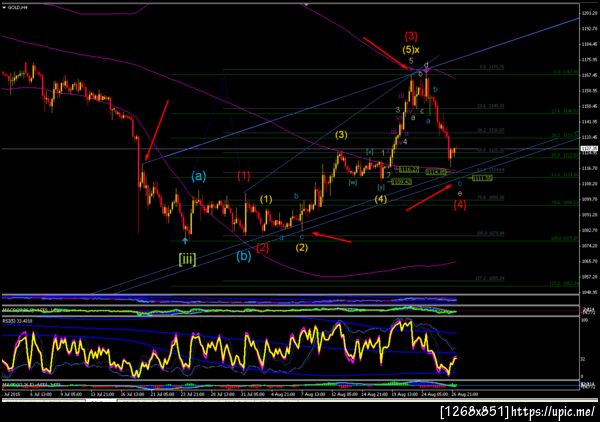The width and height of the screenshot is (600, 422).
Task: Select the blue (a) wave label
Action: click(x=199, y=176)
